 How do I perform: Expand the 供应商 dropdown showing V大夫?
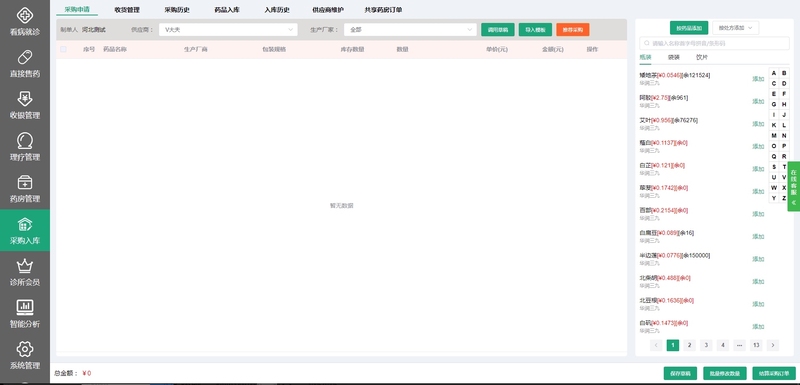click(x=228, y=30)
